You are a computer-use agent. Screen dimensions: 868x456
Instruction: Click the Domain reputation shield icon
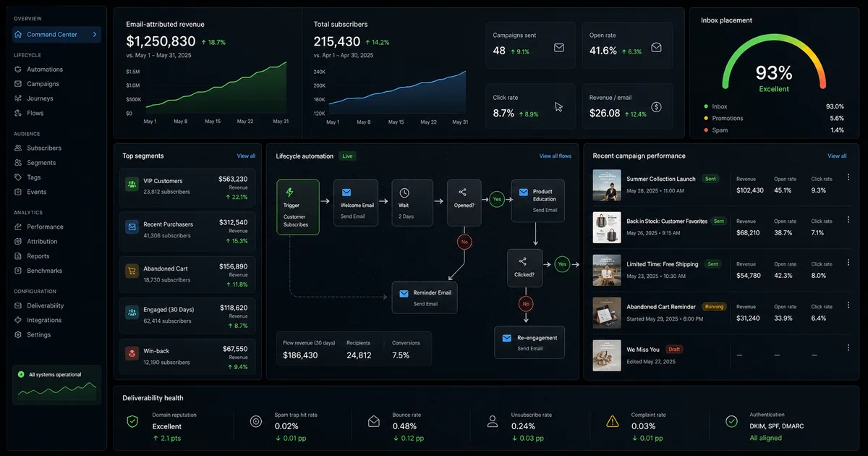[x=132, y=421]
